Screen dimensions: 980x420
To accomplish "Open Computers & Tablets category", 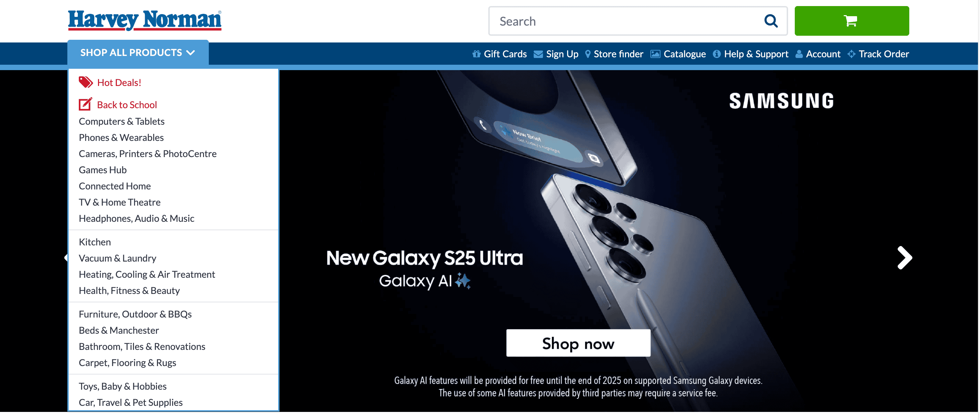I will 121,121.
